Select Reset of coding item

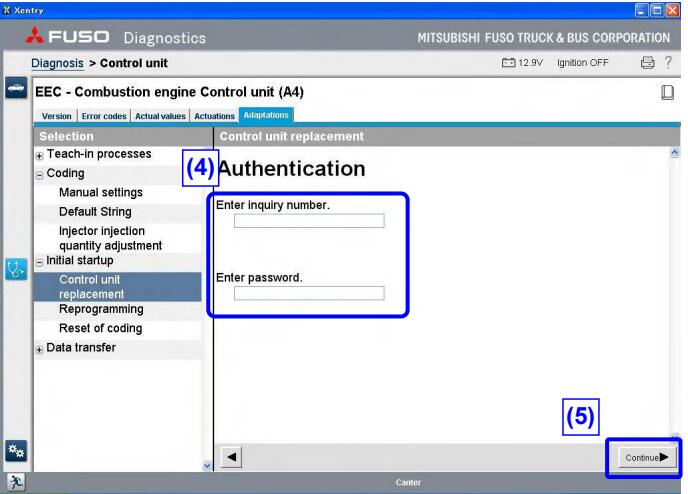coord(100,329)
